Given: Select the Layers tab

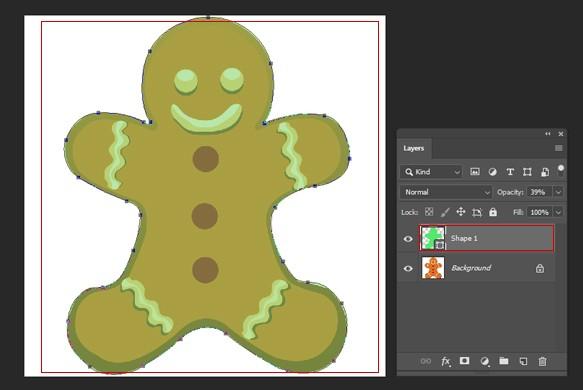Looking at the screenshot, I should point(414,148).
